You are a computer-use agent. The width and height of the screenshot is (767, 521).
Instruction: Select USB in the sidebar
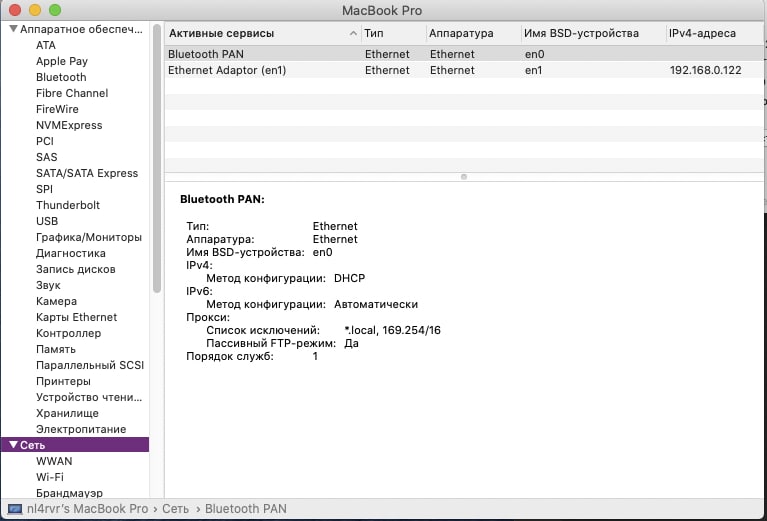(x=47, y=221)
